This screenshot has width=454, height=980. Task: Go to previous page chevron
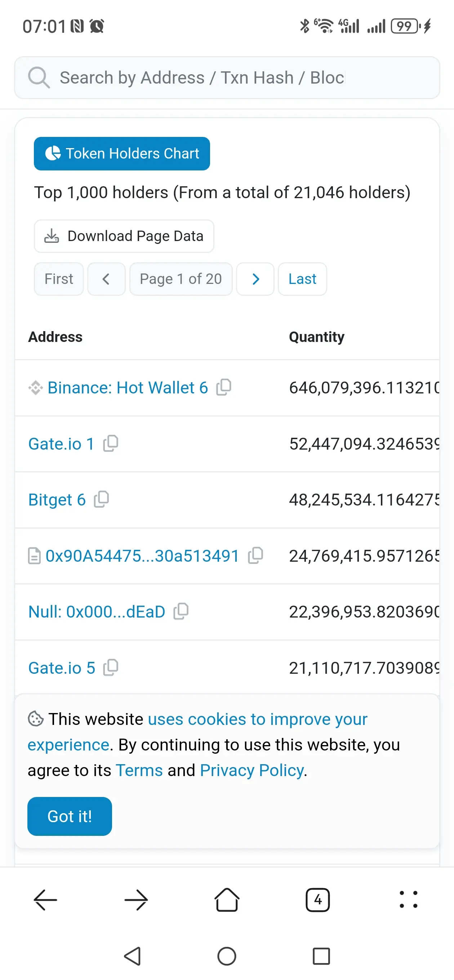(106, 279)
